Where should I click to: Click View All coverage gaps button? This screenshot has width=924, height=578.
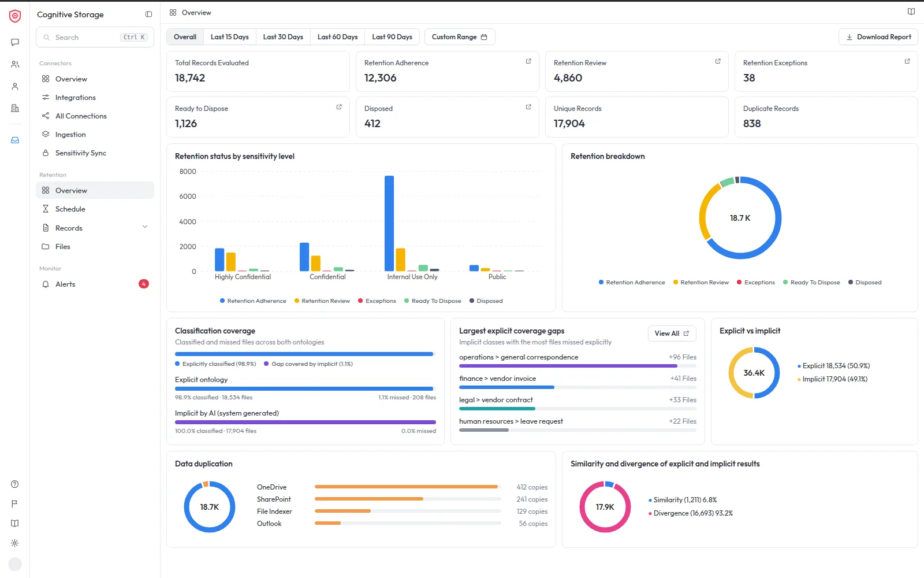(x=672, y=334)
